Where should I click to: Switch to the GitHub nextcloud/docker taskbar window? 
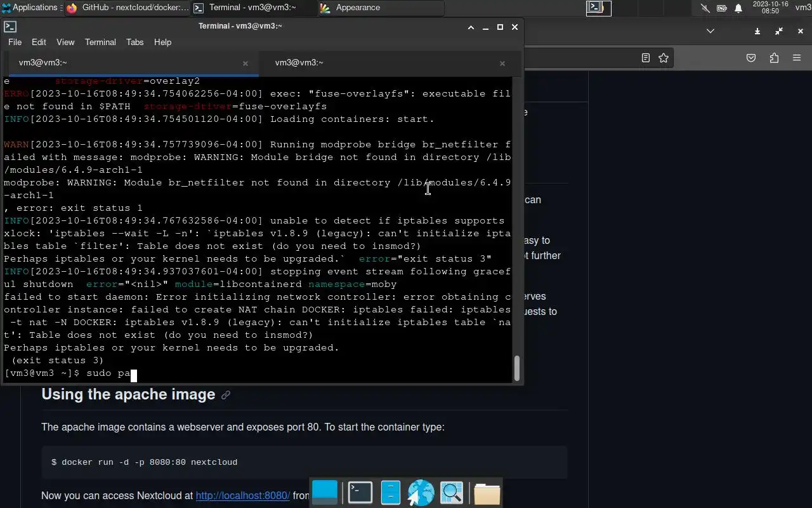[x=127, y=8]
